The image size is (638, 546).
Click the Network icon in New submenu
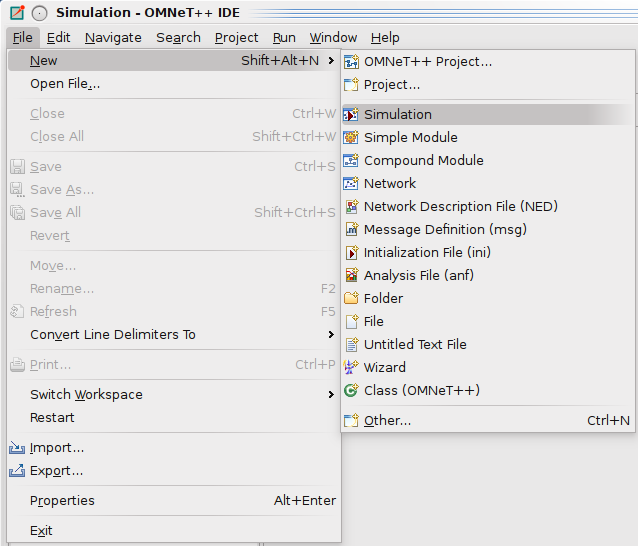coord(351,183)
